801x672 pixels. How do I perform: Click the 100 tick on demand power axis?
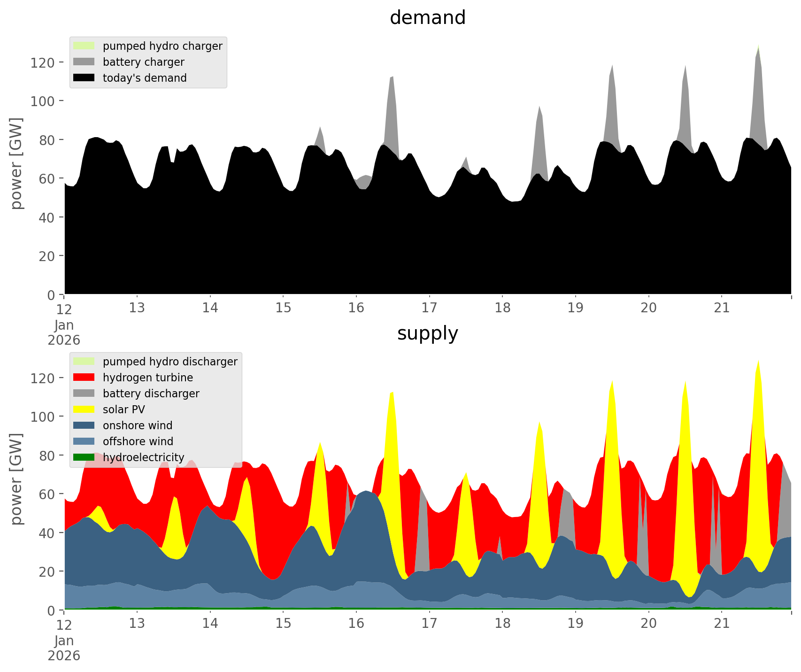coord(43,101)
